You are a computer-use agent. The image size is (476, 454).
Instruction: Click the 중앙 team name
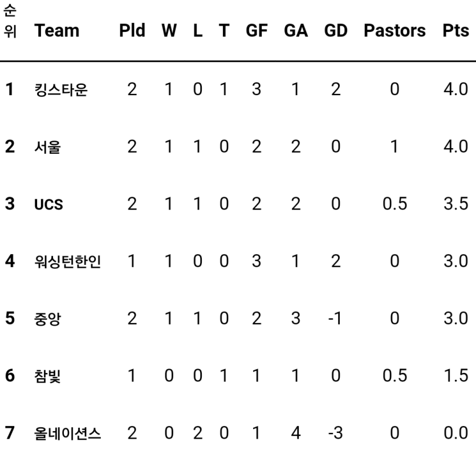click(47, 319)
